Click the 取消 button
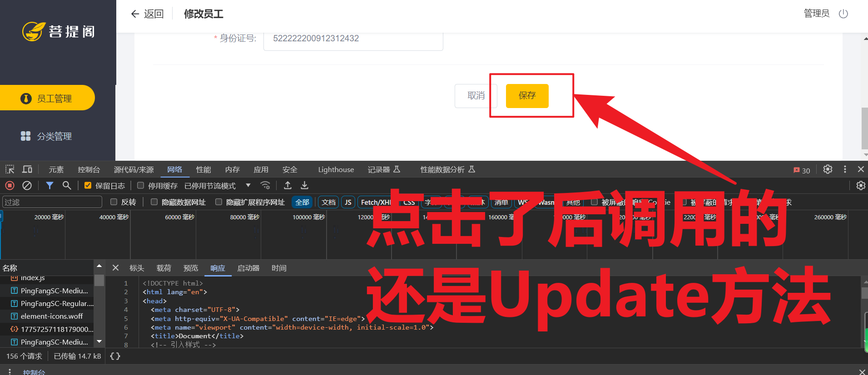This screenshot has height=375, width=868. point(476,96)
